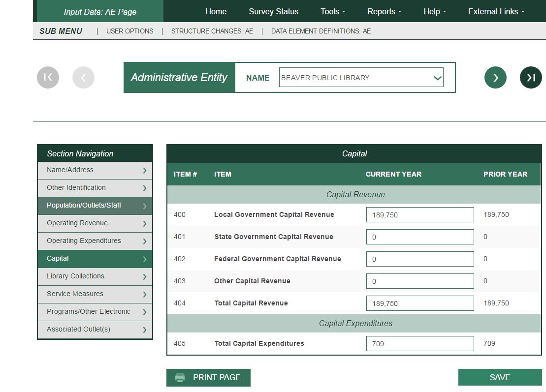Image resolution: width=546 pixels, height=392 pixels.
Task: Click the chevron beside Associated Outlet(s)
Action: (144, 330)
